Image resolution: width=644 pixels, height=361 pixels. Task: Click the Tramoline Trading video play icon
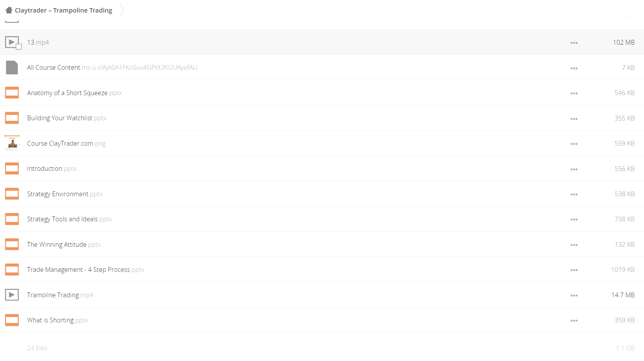[12, 295]
